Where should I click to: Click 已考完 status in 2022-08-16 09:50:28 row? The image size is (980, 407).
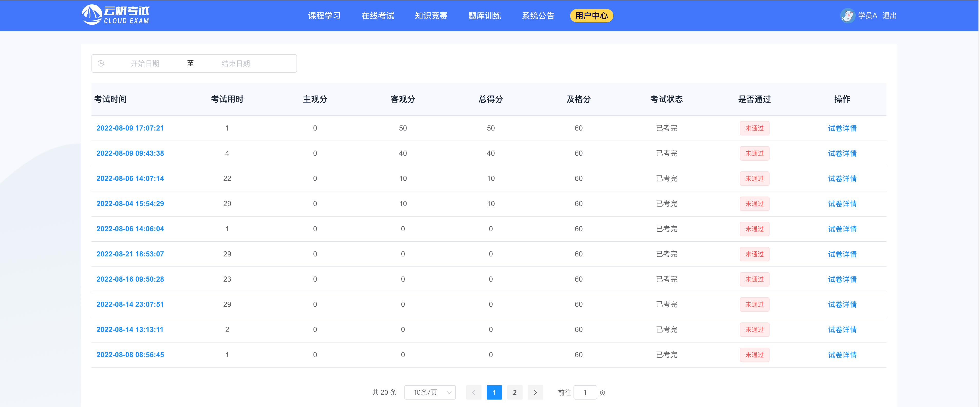(667, 279)
